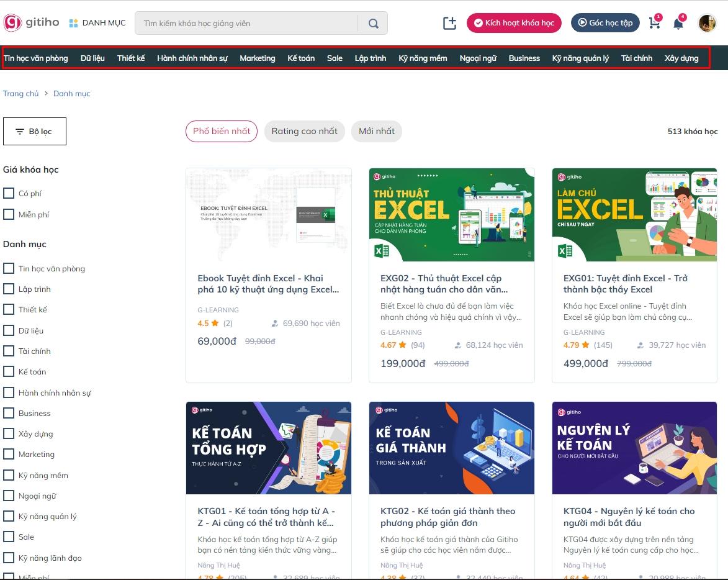Click Danh mục breadcrumb link
The height and width of the screenshot is (580, 728).
pos(71,93)
